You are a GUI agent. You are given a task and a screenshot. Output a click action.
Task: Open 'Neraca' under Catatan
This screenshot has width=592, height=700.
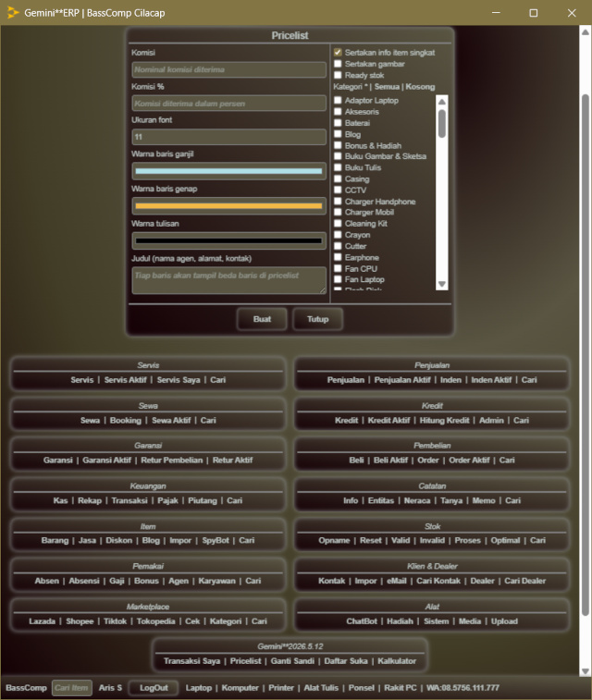(x=417, y=500)
